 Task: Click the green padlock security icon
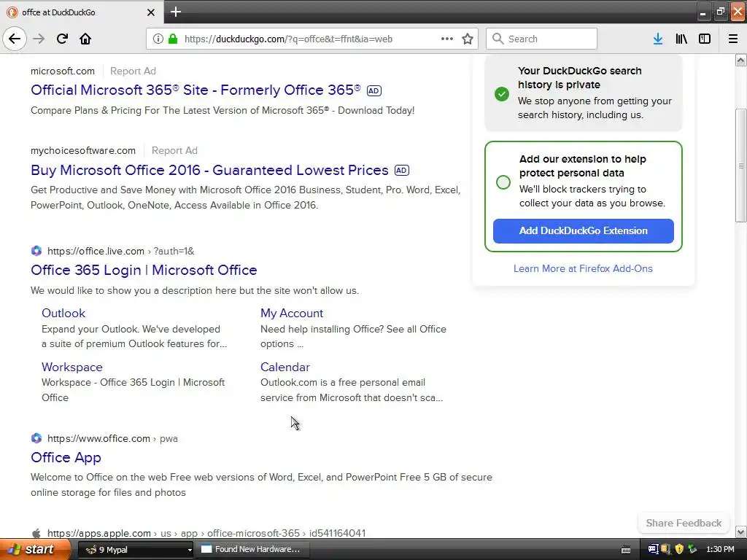(173, 39)
